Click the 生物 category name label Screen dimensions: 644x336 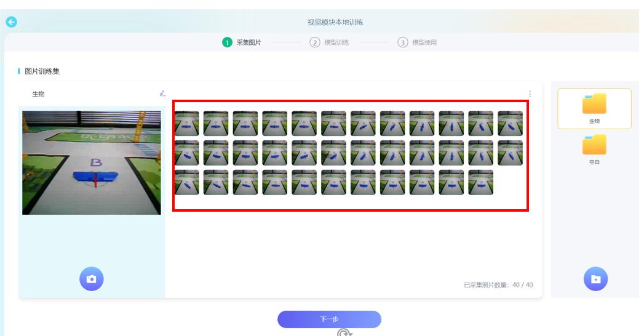point(38,94)
